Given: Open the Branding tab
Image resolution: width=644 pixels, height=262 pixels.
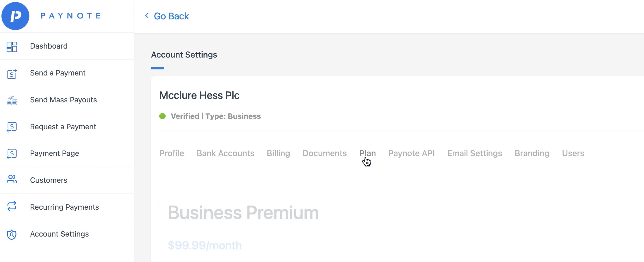Looking at the screenshot, I should coord(532,153).
